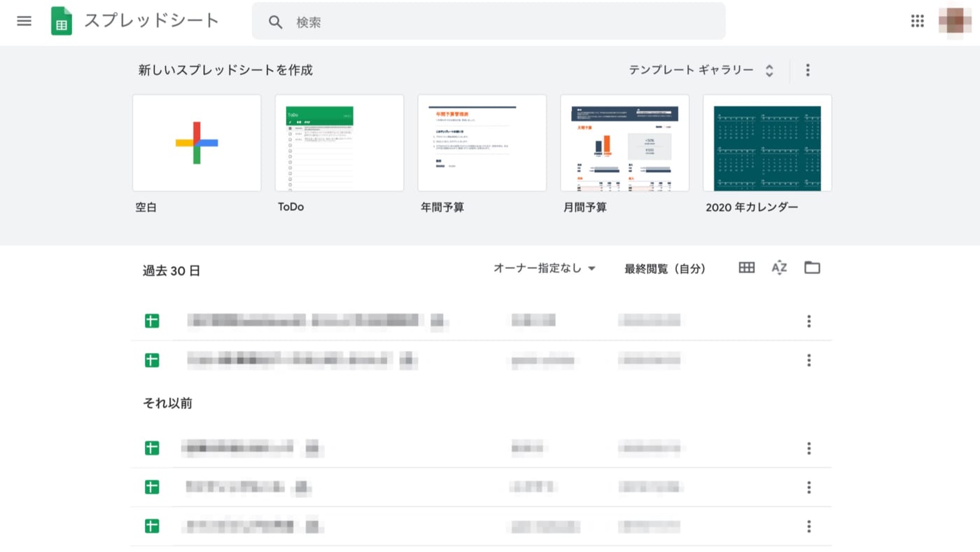The width and height of the screenshot is (980, 552).
Task: Click the スプレッドシート app title
Action: [x=152, y=21]
